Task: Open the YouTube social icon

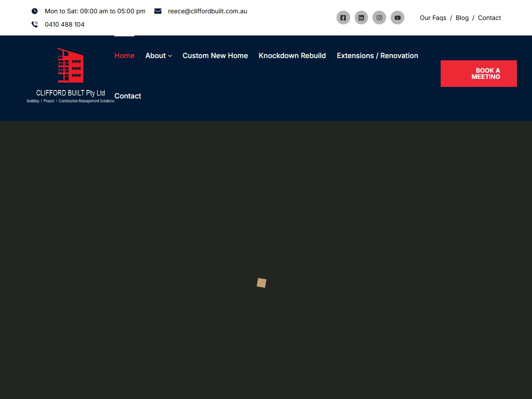Action: [x=397, y=18]
